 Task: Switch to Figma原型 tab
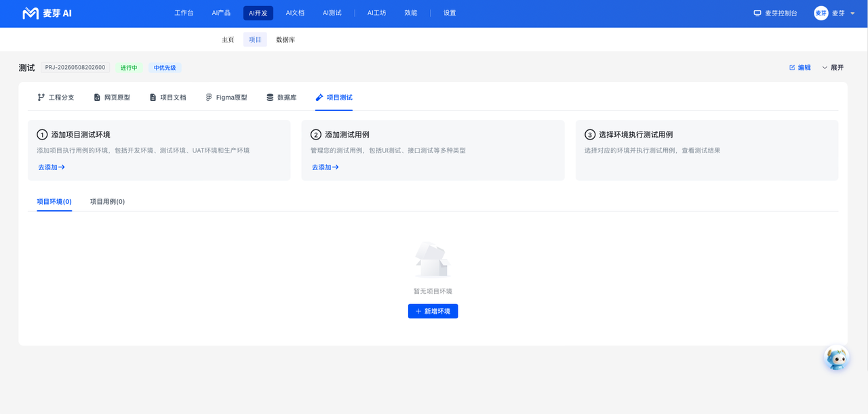[x=226, y=98]
